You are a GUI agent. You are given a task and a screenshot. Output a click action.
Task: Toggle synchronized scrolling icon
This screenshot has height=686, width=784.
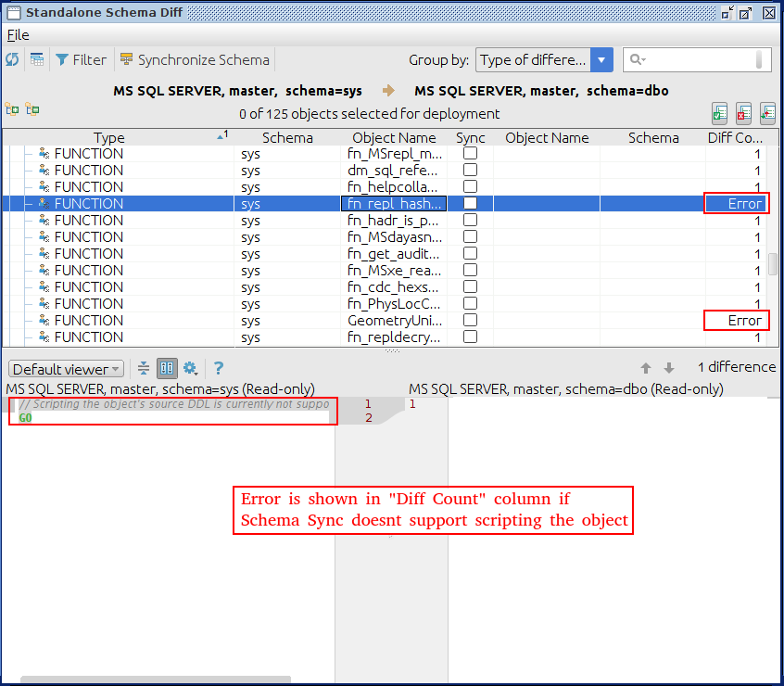click(167, 369)
